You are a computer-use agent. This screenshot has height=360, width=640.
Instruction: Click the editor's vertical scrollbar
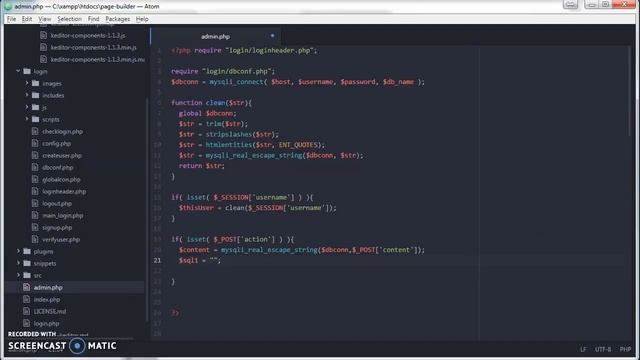630,90
